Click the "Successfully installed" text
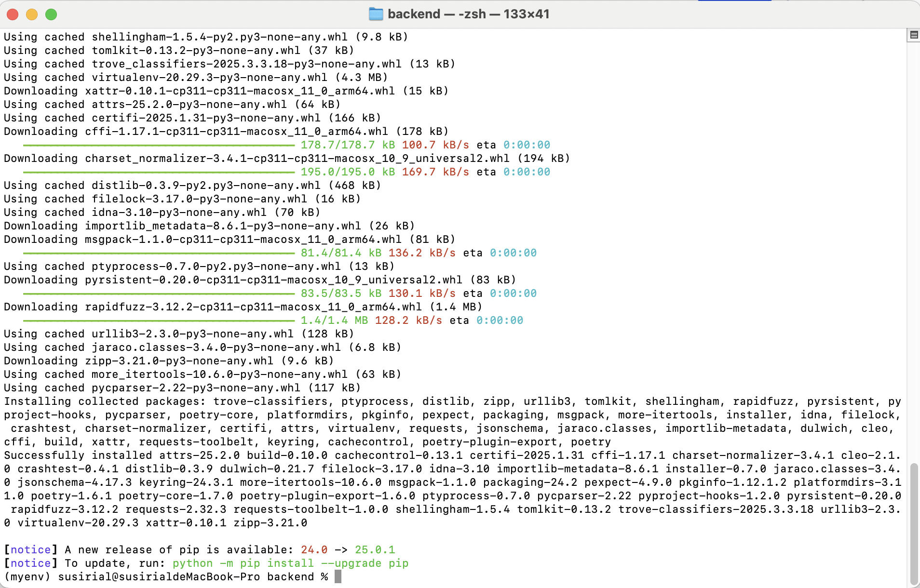Image resolution: width=920 pixels, height=588 pixels. pyautogui.click(x=78, y=455)
